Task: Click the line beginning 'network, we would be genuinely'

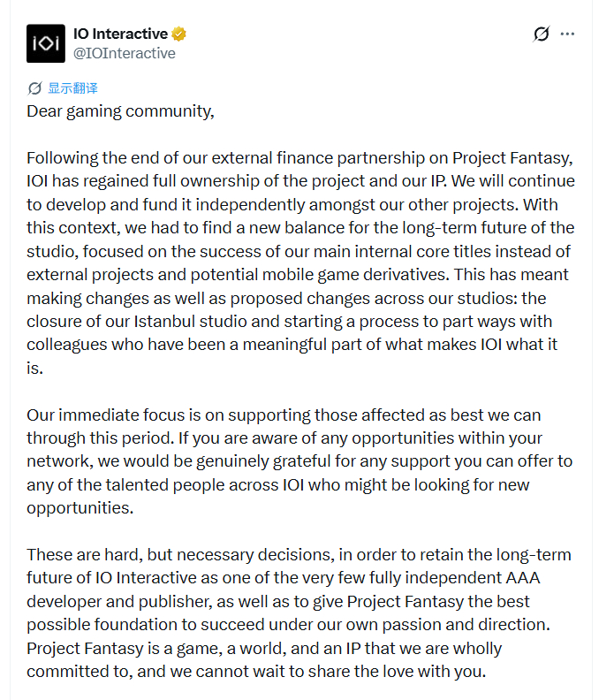Action: (x=299, y=461)
